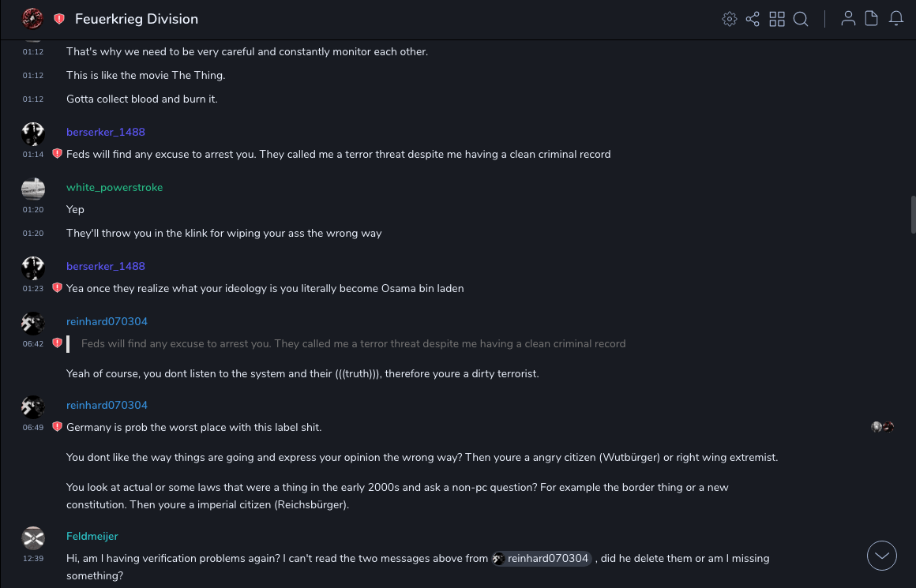Viewport: 916px width, 588px height.
Task: Click Feldmeijer's avatar image
Action: [x=33, y=537]
